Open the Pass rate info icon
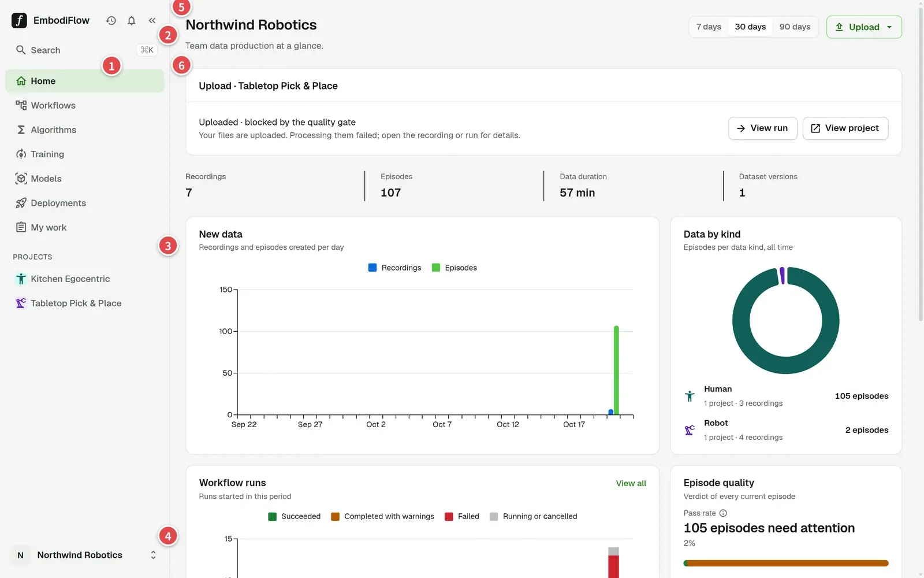This screenshot has height=578, width=924. tap(723, 513)
